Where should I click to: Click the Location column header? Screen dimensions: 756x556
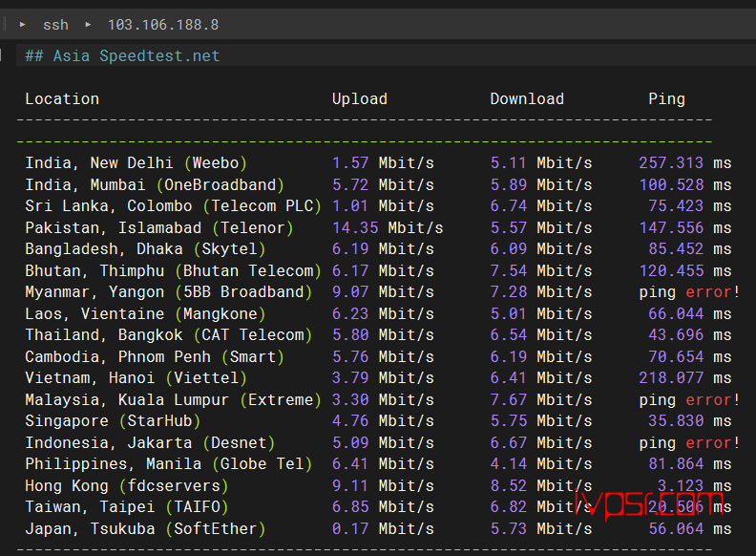point(62,99)
